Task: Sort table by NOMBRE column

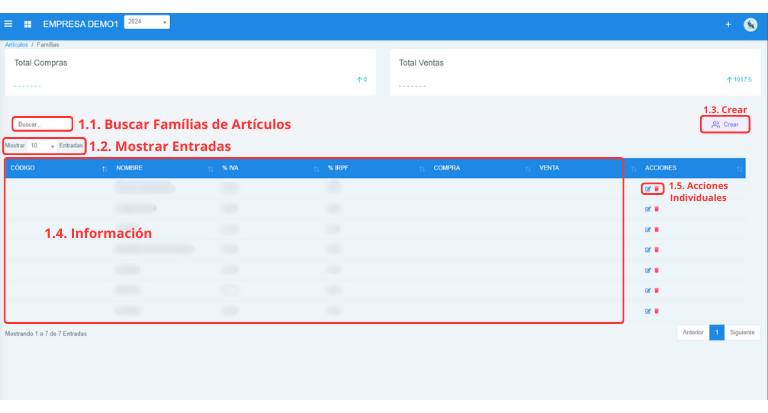Action: (164, 168)
